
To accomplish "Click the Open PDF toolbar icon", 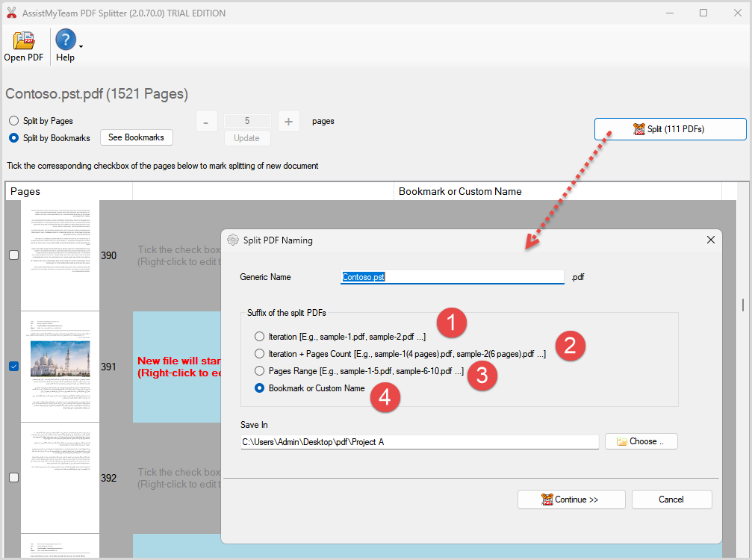I will click(24, 42).
